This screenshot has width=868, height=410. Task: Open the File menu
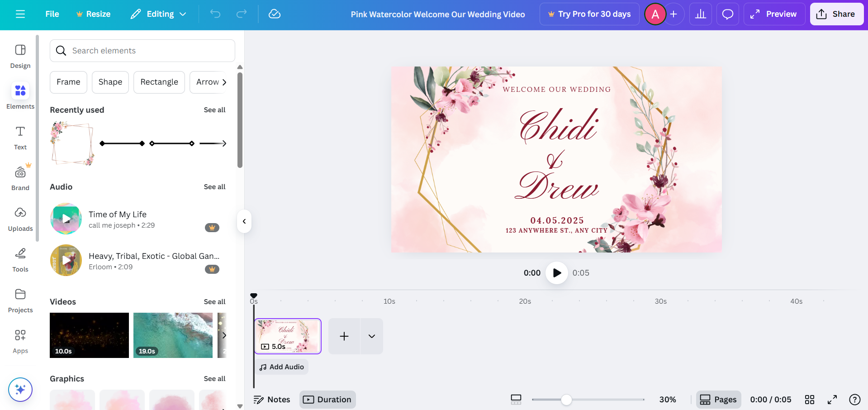tap(52, 14)
